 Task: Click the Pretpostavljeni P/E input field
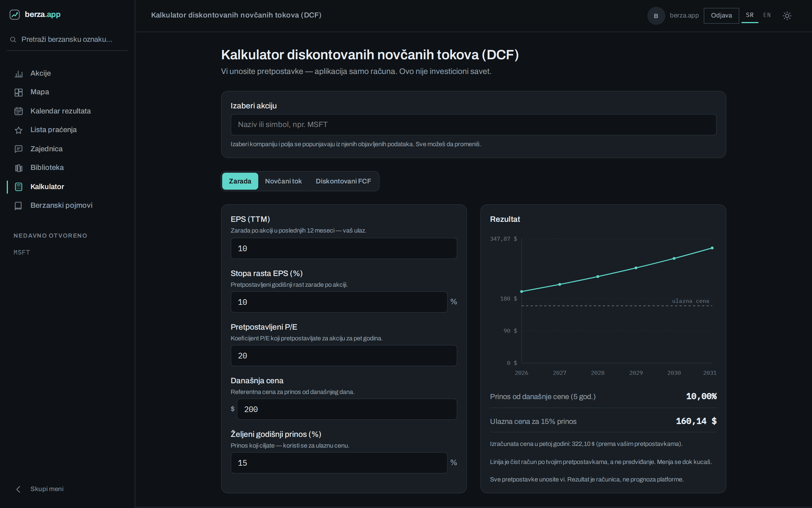click(x=344, y=356)
